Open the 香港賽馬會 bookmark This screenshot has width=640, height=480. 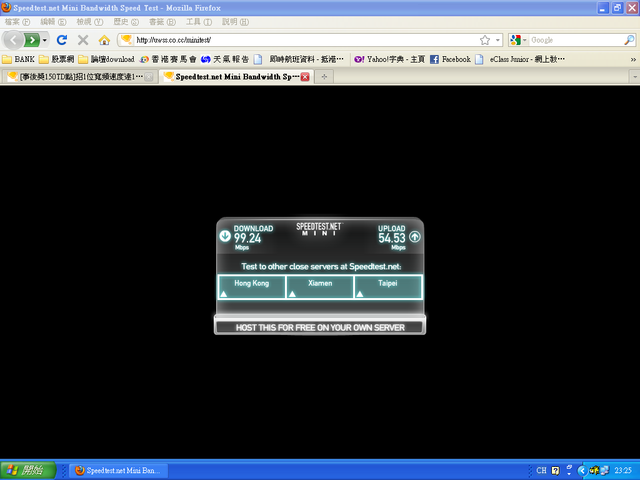168,59
